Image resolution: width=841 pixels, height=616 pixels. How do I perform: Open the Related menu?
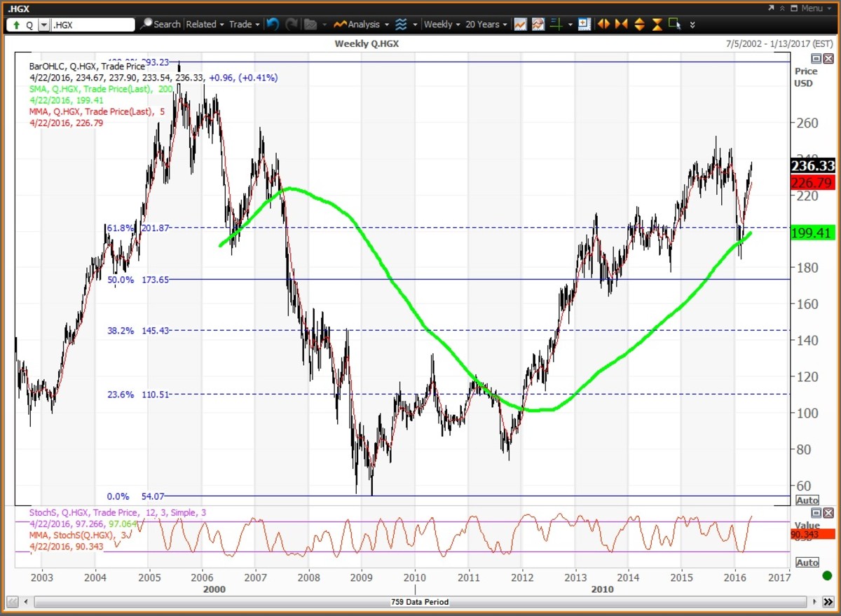[205, 25]
